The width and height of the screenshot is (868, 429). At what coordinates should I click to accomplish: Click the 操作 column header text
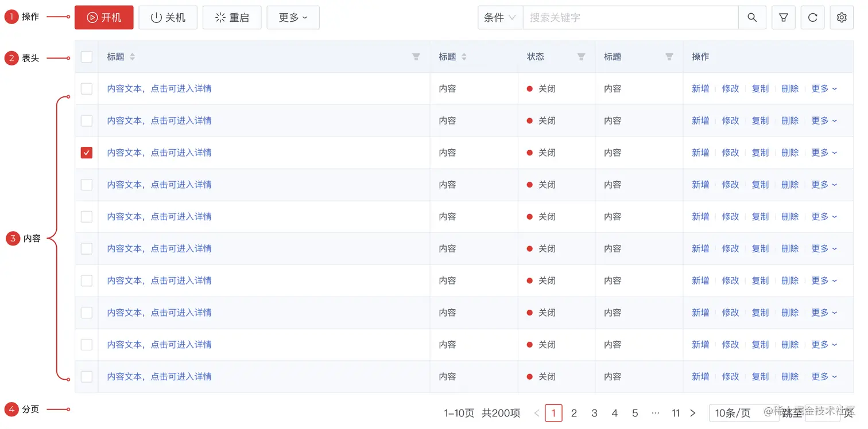[700, 57]
